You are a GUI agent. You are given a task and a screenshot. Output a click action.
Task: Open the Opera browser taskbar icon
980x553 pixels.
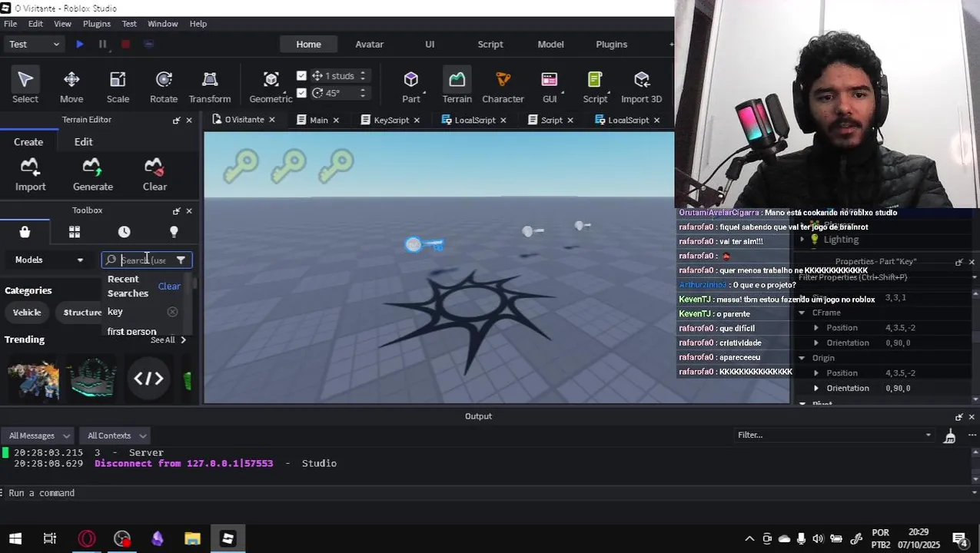tap(87, 539)
